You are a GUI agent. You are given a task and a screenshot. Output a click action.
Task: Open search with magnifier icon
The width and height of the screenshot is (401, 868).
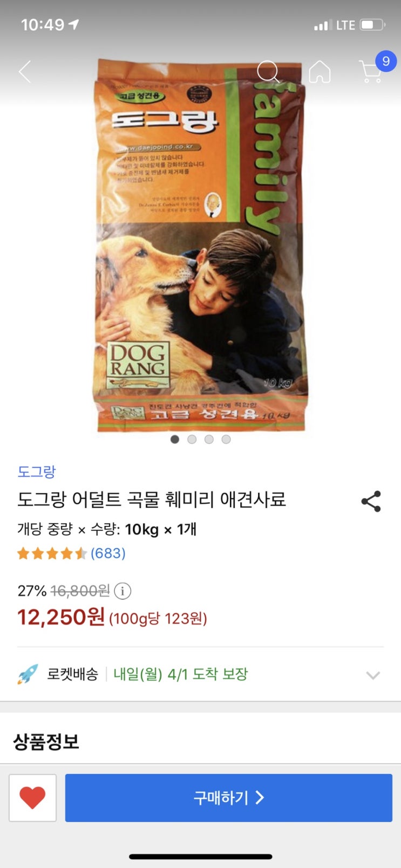268,71
